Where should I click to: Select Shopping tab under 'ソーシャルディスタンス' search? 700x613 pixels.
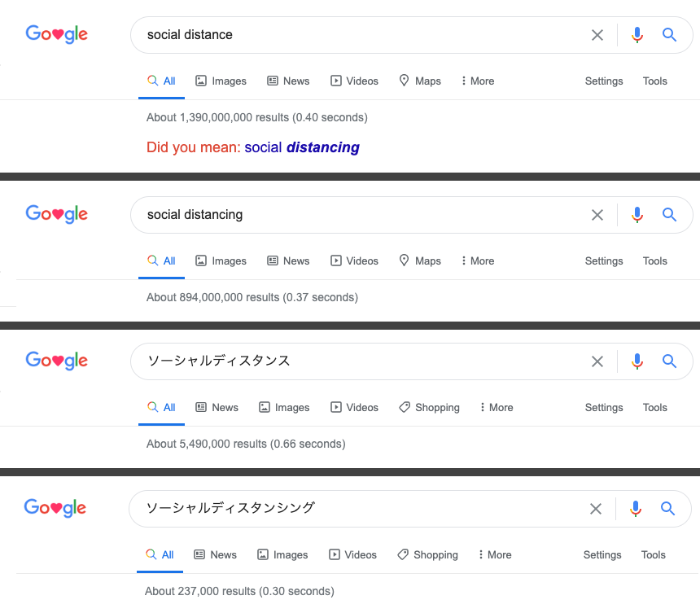click(429, 408)
